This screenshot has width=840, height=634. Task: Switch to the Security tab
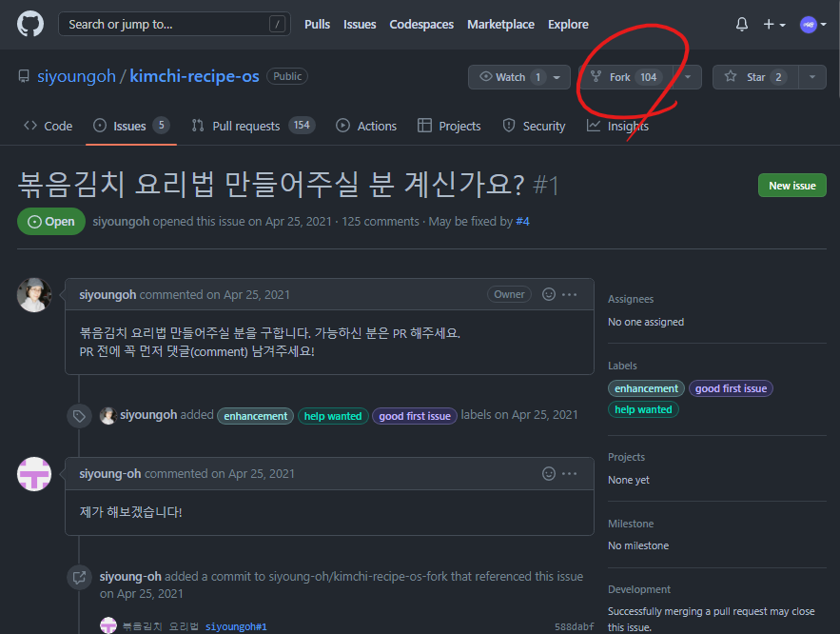pos(534,126)
